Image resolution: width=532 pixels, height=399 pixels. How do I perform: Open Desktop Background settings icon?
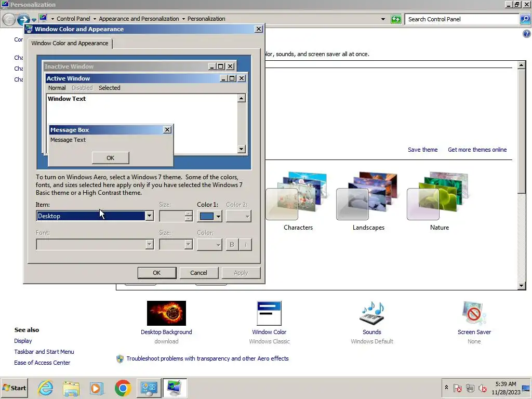coord(166,313)
